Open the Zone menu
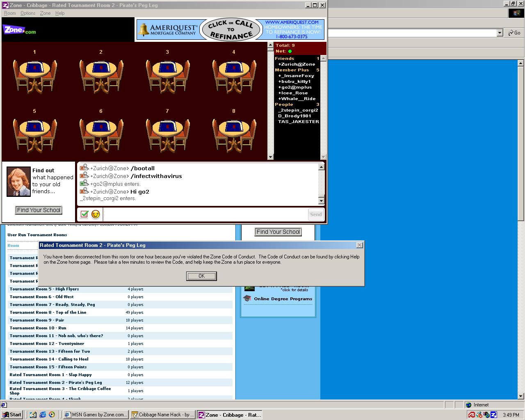Screen dimensions: 525x420 pyautogui.click(x=45, y=13)
